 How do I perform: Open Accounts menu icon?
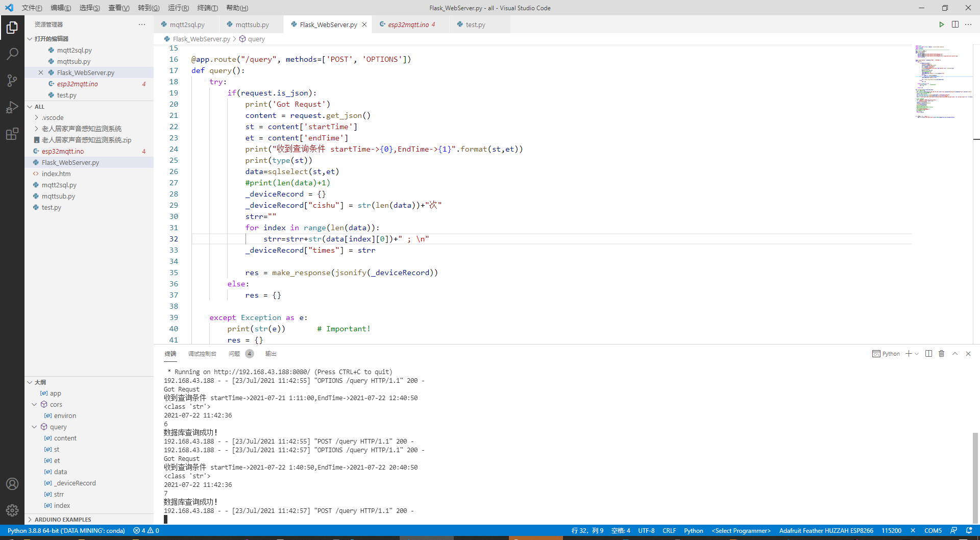[x=12, y=484]
